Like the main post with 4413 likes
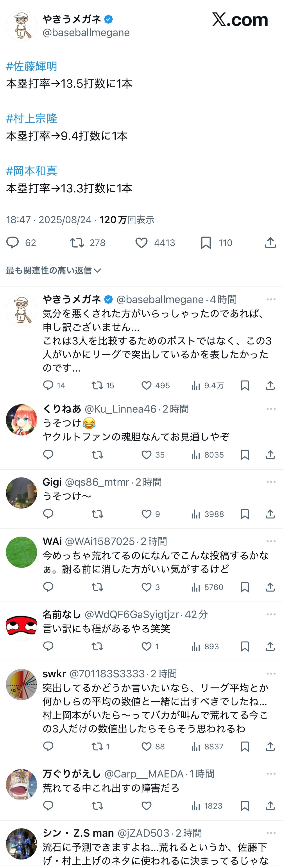Viewport: 283px width, 868px height. (141, 243)
